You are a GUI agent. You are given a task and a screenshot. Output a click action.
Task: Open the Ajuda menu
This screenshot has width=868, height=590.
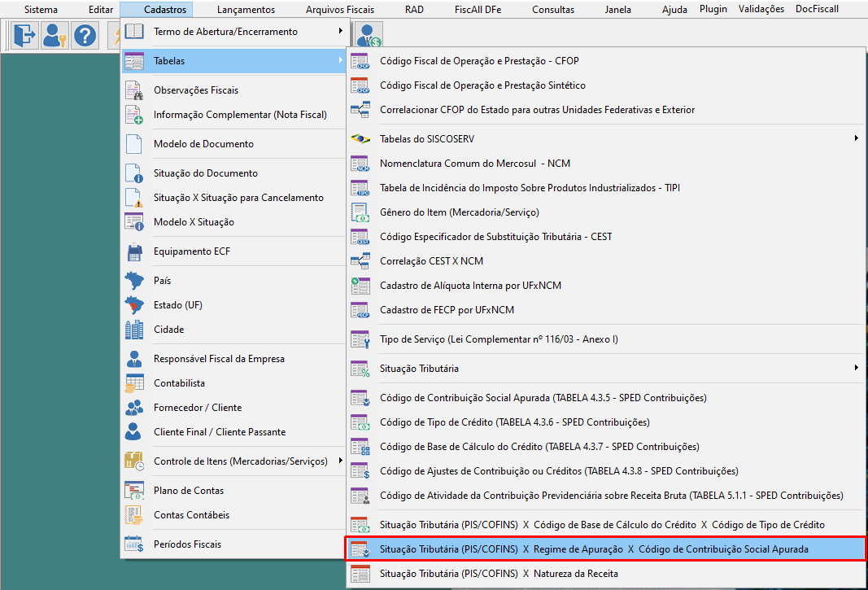click(674, 10)
